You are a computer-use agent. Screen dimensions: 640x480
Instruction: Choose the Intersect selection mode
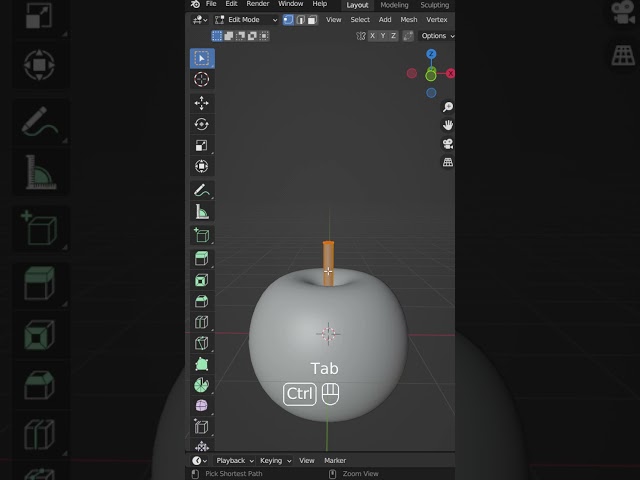264,36
